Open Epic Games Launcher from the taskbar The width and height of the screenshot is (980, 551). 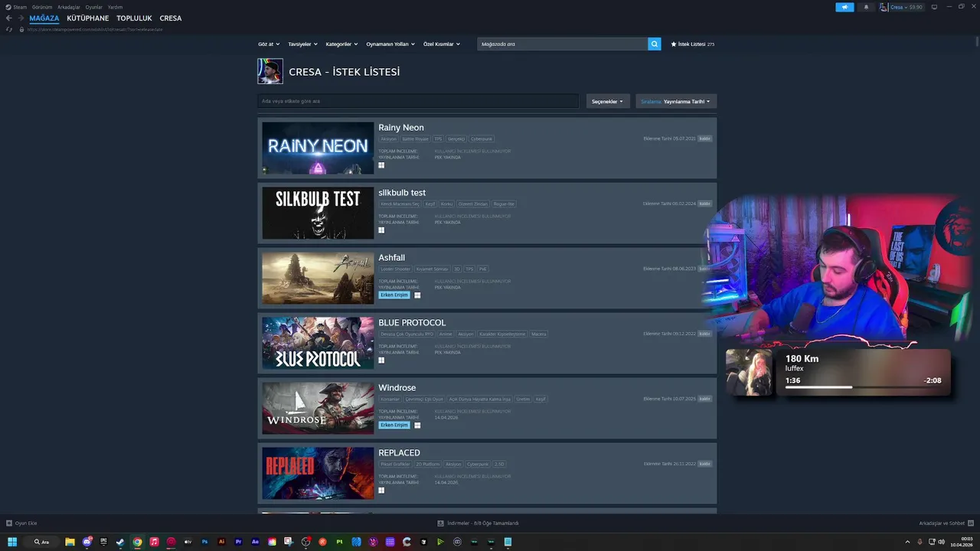(103, 542)
